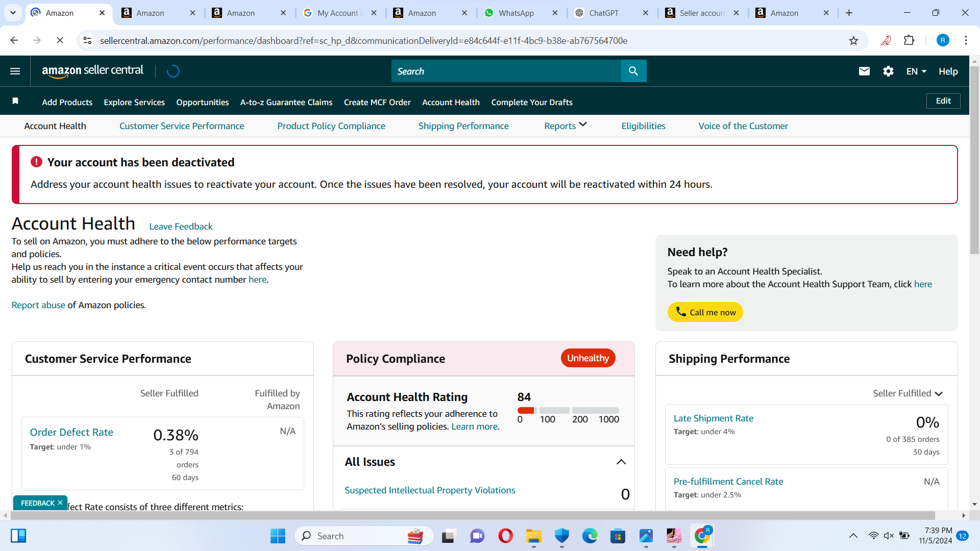Open Order Defect Rate details
The image size is (980, 551).
pyautogui.click(x=71, y=432)
